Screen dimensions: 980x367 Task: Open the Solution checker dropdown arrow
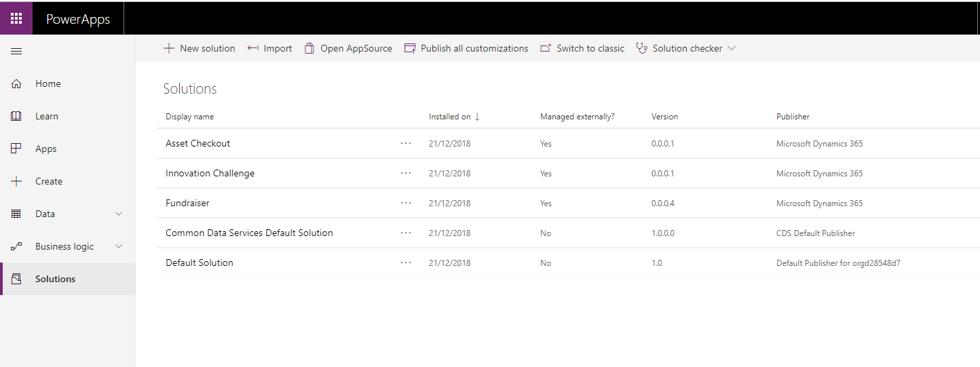click(731, 48)
